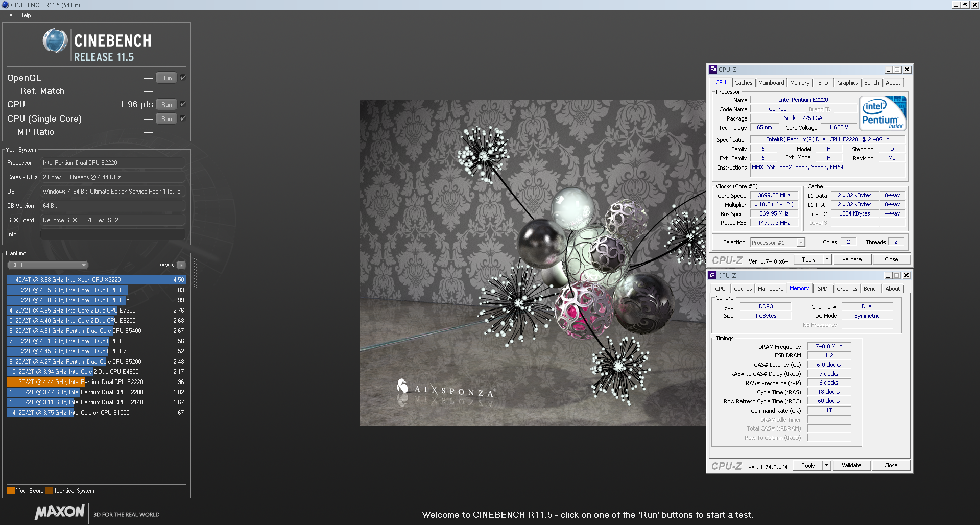Run the CPU Single Core test
The width and height of the screenshot is (980, 525).
tap(166, 119)
